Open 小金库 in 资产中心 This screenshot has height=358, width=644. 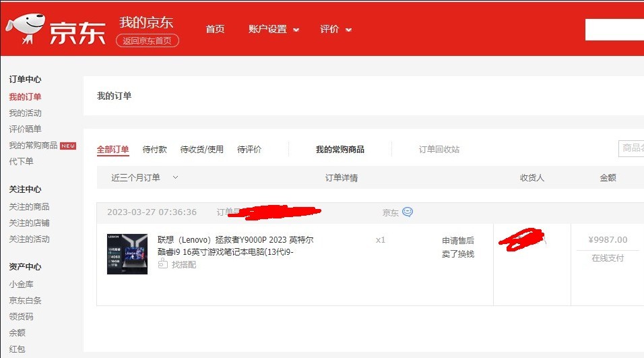[21, 284]
